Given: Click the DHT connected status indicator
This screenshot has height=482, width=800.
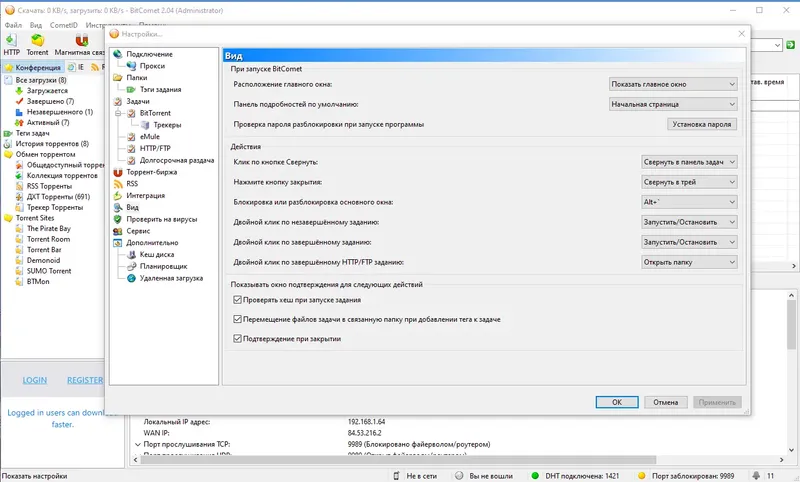Looking at the screenshot, I should pyautogui.click(x=574, y=476).
